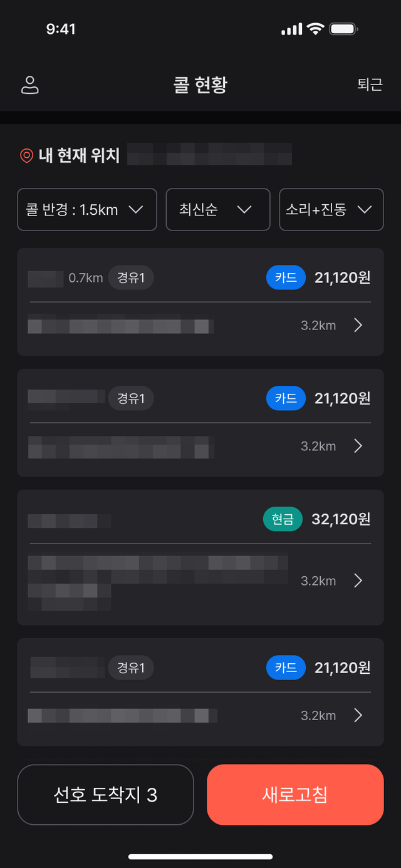Open the user profile icon
Image resolution: width=401 pixels, height=868 pixels.
coord(29,85)
